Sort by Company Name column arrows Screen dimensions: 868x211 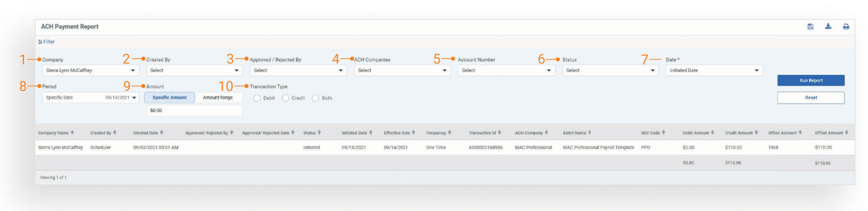[72, 133]
